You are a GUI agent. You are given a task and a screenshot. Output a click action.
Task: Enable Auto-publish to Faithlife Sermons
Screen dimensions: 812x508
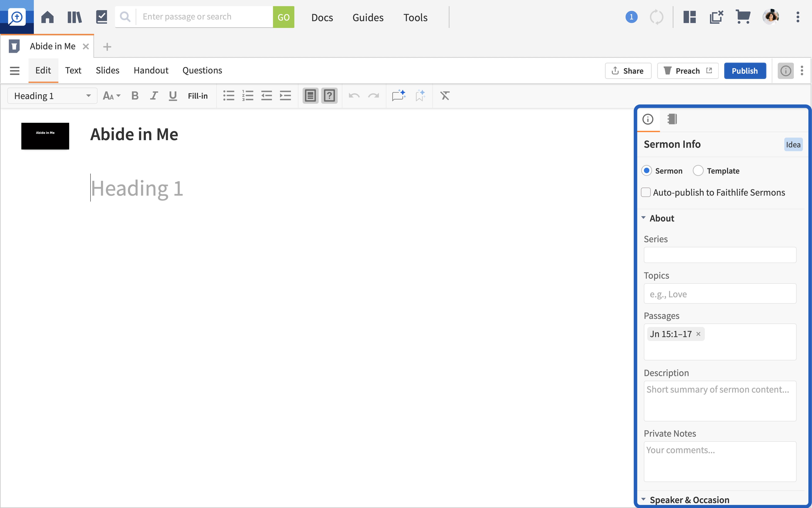click(646, 192)
